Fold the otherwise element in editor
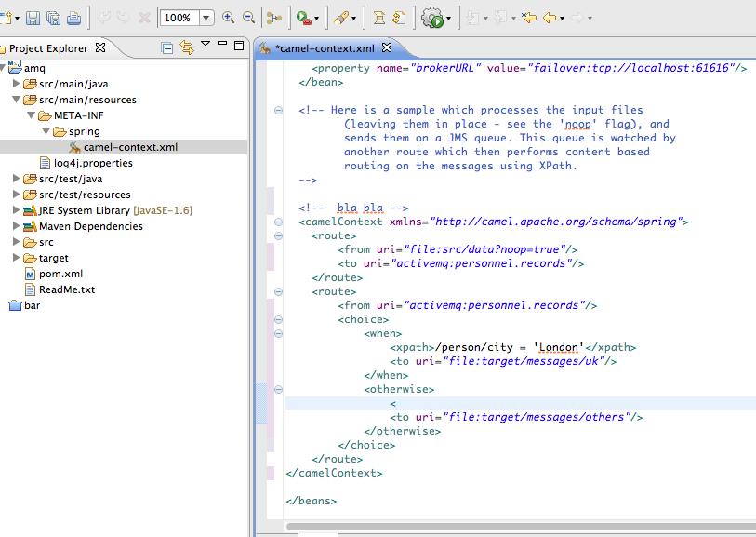The width and height of the screenshot is (756, 537). pos(278,389)
